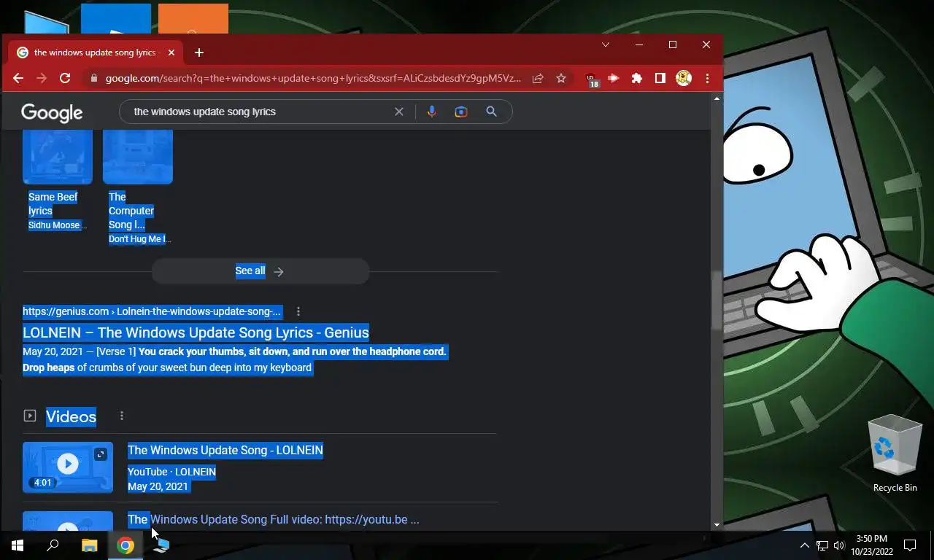Bookmark this tab with star icon

(x=561, y=78)
